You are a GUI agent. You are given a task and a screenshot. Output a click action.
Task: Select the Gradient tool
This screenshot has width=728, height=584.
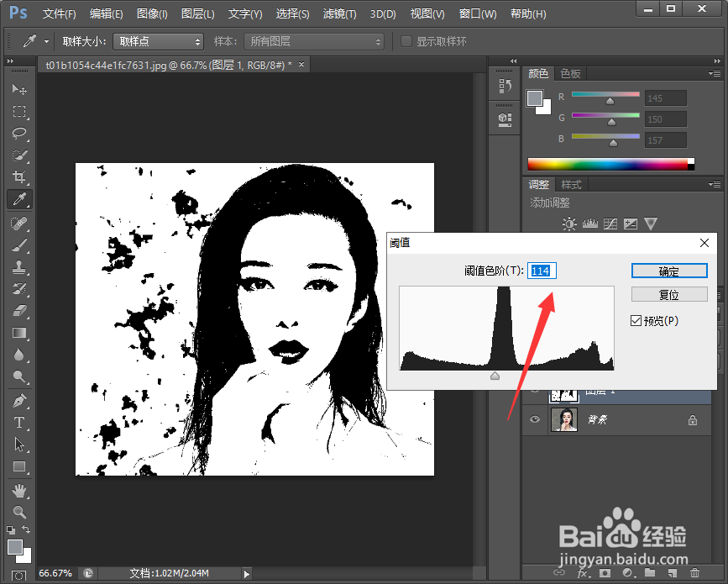pyautogui.click(x=19, y=333)
